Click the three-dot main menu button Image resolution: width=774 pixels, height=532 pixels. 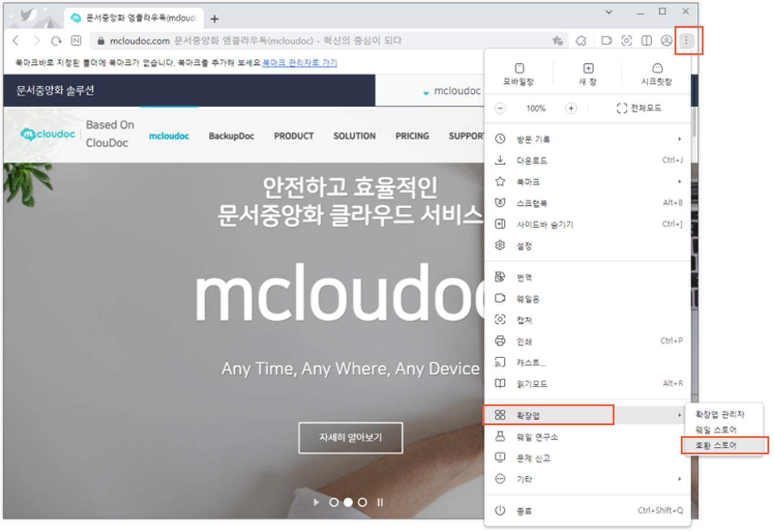(x=686, y=41)
